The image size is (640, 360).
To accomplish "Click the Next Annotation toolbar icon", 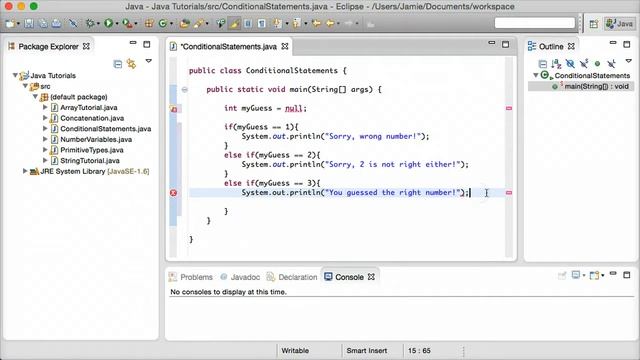I will pyautogui.click(x=278, y=24).
